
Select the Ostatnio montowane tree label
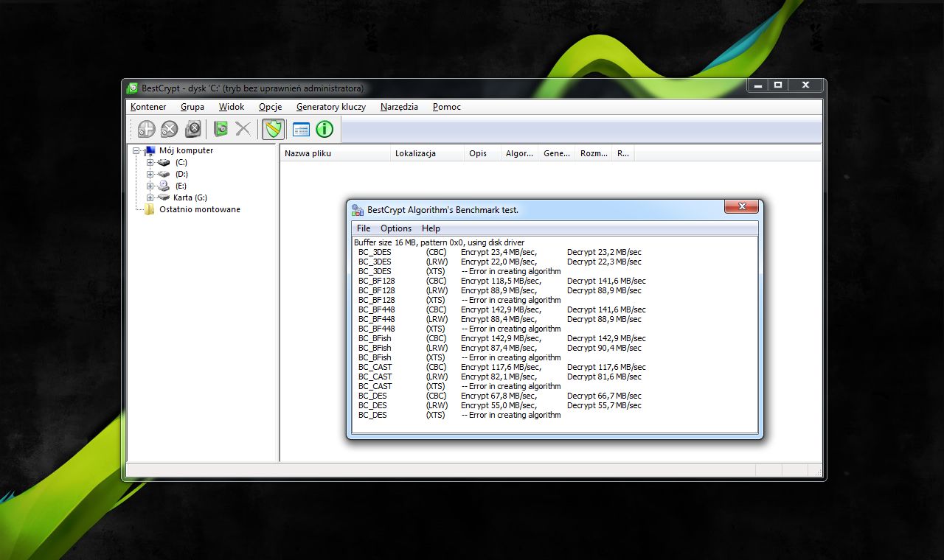click(x=200, y=209)
